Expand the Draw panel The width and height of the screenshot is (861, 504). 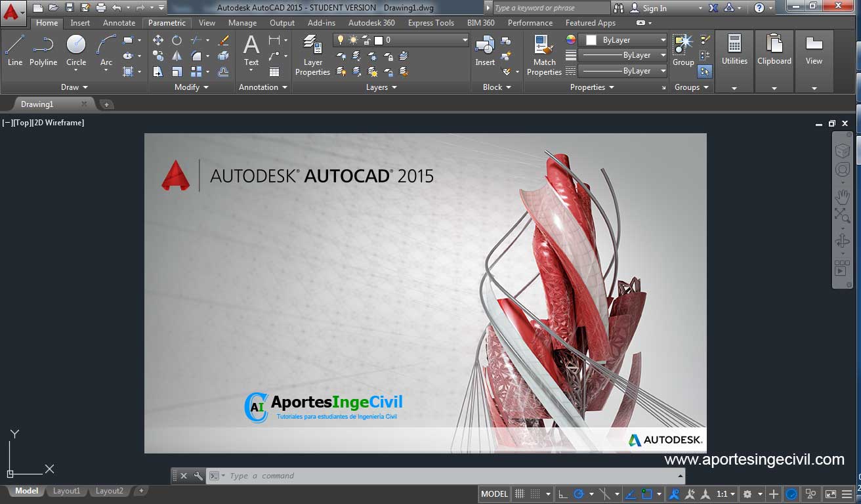(74, 87)
